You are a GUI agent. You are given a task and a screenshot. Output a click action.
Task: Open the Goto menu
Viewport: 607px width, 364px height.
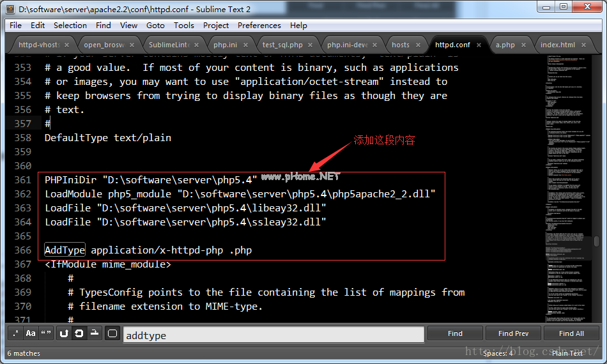pos(155,26)
